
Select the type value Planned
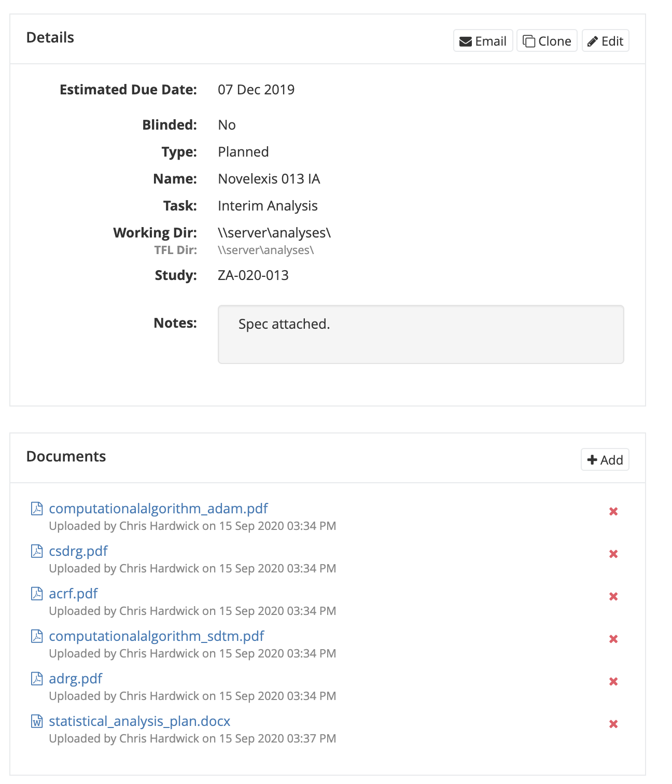coord(243,152)
